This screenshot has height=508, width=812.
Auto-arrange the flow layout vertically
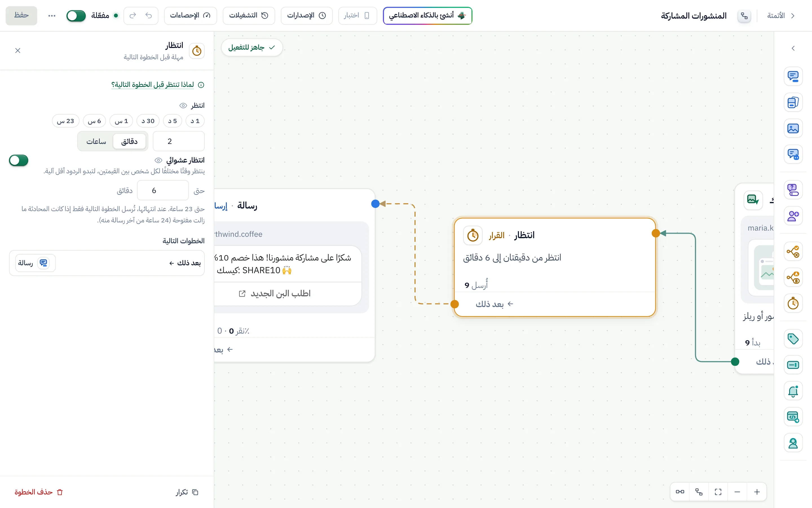tap(699, 492)
